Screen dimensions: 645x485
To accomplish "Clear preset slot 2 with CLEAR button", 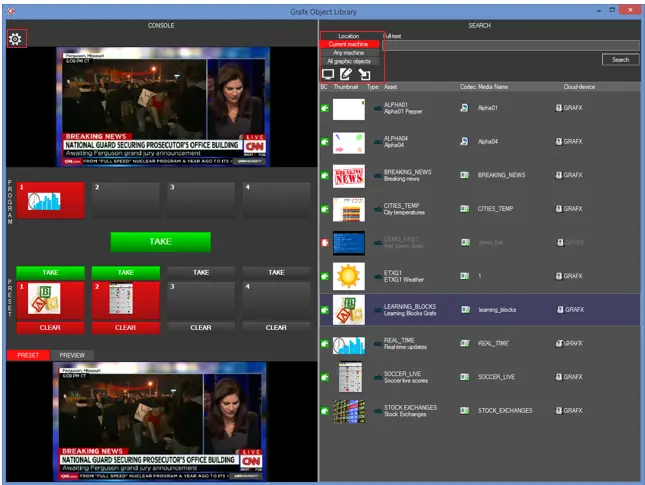I will [125, 327].
